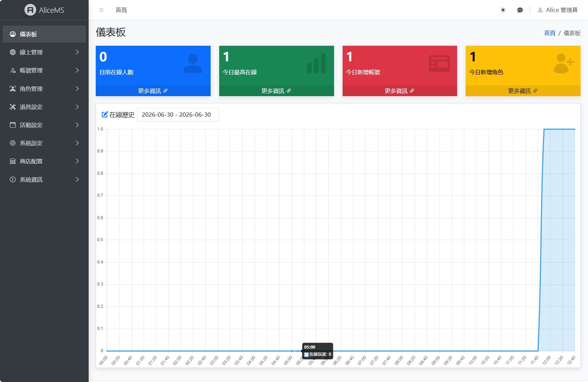Click the 1.0 y-axis label on the chart
The width and height of the screenshot is (588, 382).
click(x=100, y=129)
